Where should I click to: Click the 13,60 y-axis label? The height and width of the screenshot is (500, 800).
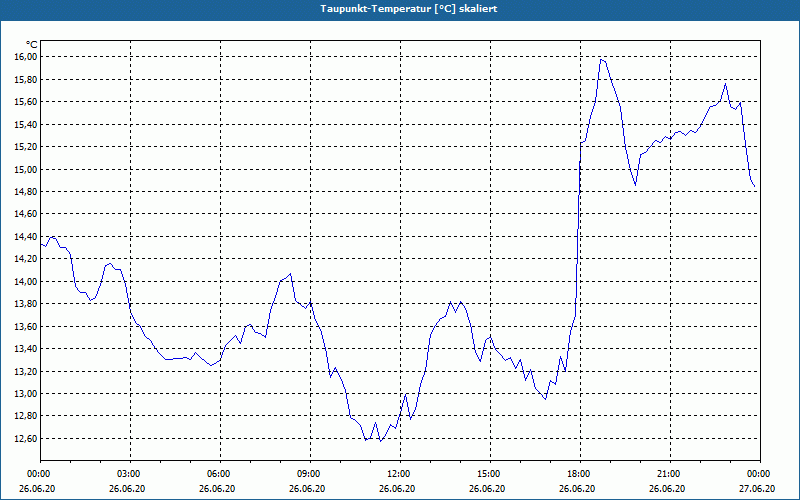[x=26, y=327]
